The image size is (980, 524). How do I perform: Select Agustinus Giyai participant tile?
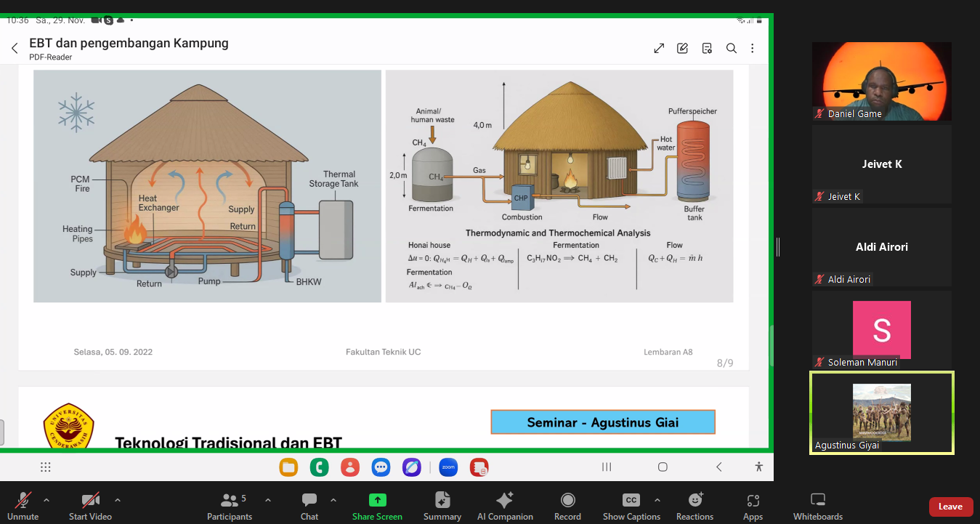(882, 413)
